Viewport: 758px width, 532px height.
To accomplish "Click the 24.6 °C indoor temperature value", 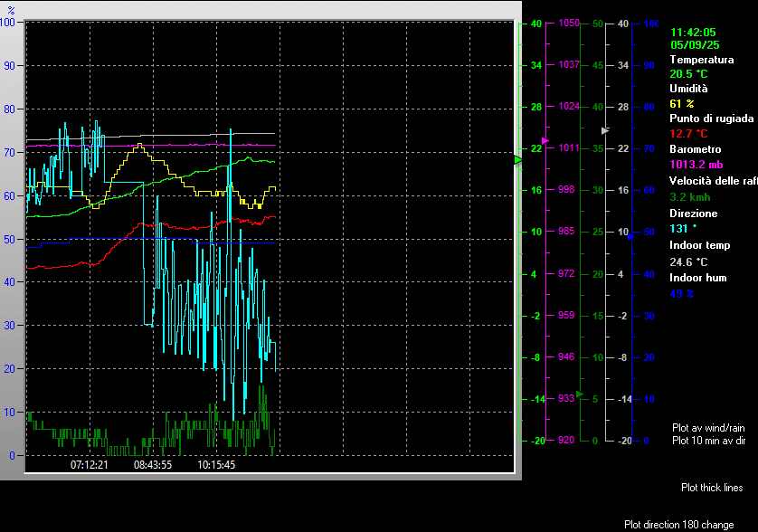I will coord(688,262).
